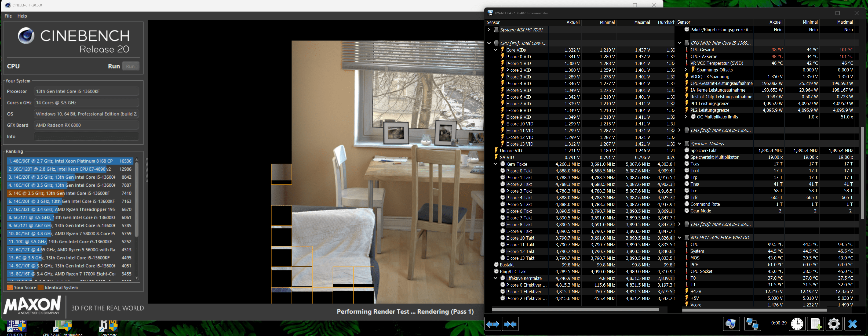868x336 pixels.
Task: Click the HWiNFO64 title bar icon
Action: pyautogui.click(x=490, y=13)
